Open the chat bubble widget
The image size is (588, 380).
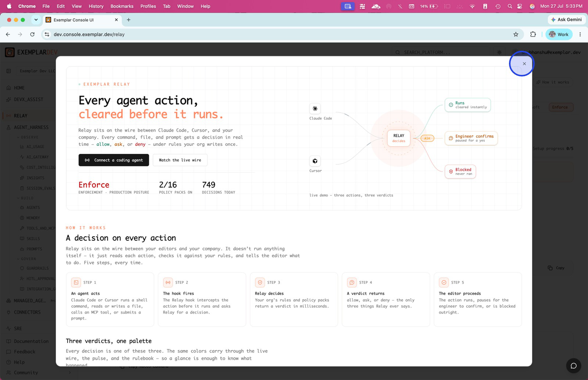pos(573,366)
